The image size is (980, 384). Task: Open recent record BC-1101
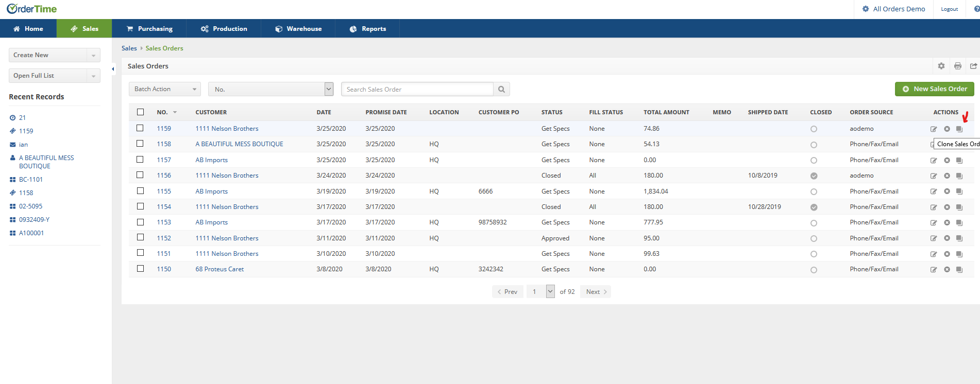[x=31, y=180]
